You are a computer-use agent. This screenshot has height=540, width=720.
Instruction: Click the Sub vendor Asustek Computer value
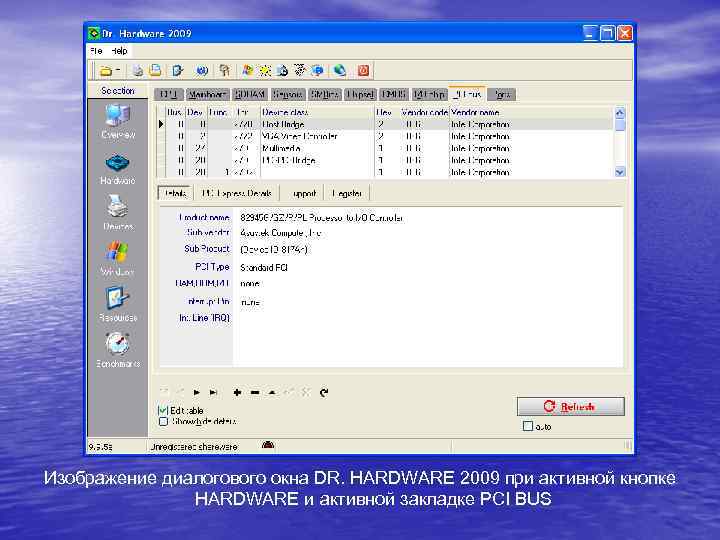(281, 233)
